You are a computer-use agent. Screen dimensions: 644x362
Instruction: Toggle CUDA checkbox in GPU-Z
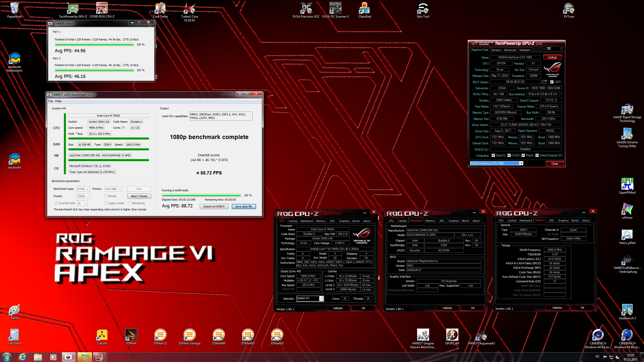click(x=509, y=155)
